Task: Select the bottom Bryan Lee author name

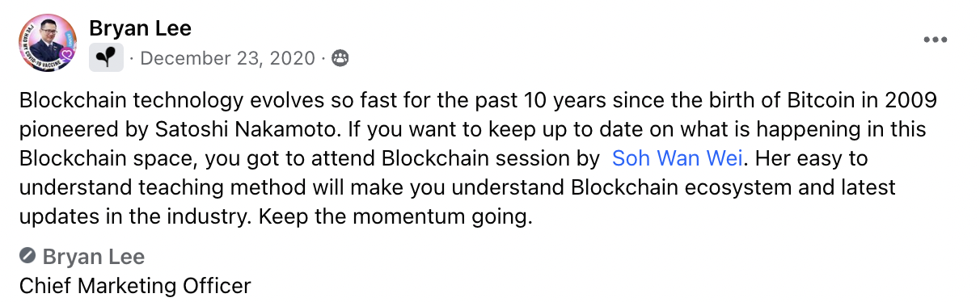Action: pos(93,257)
